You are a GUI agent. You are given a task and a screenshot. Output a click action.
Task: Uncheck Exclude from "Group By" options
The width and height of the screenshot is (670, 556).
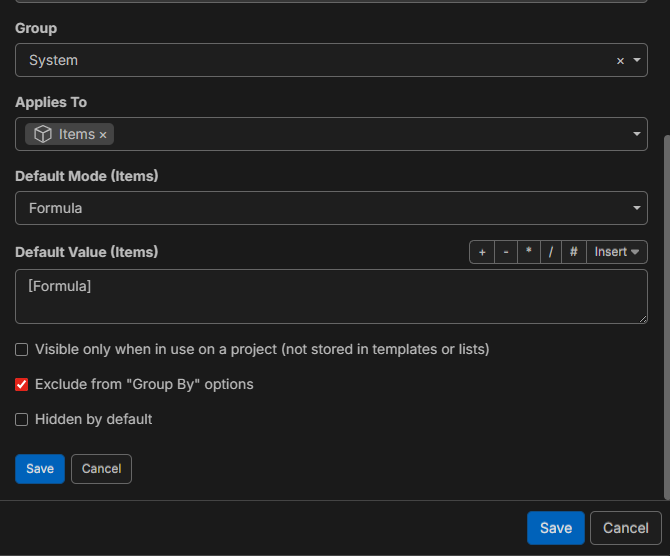pyautogui.click(x=22, y=385)
